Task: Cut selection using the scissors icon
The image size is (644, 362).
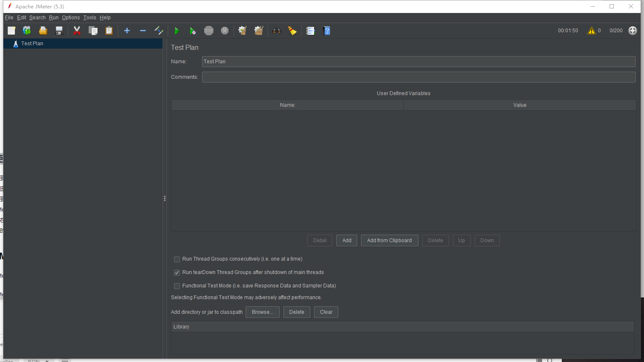Action: (x=77, y=31)
